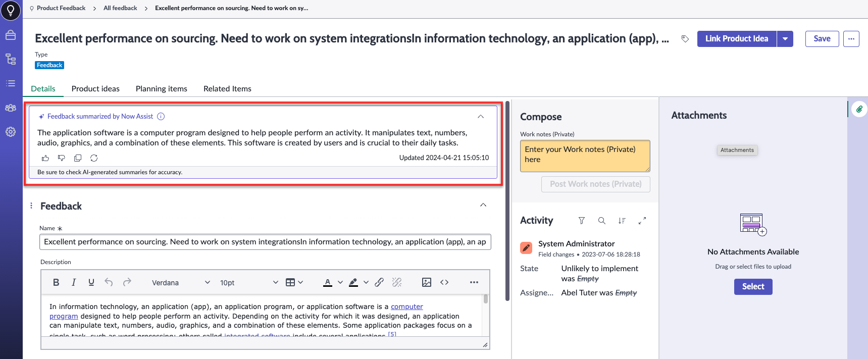Click the 'Updated 2024-04-21 15:05:10' timestamp
Screen dimensions: 868x359
444,158
